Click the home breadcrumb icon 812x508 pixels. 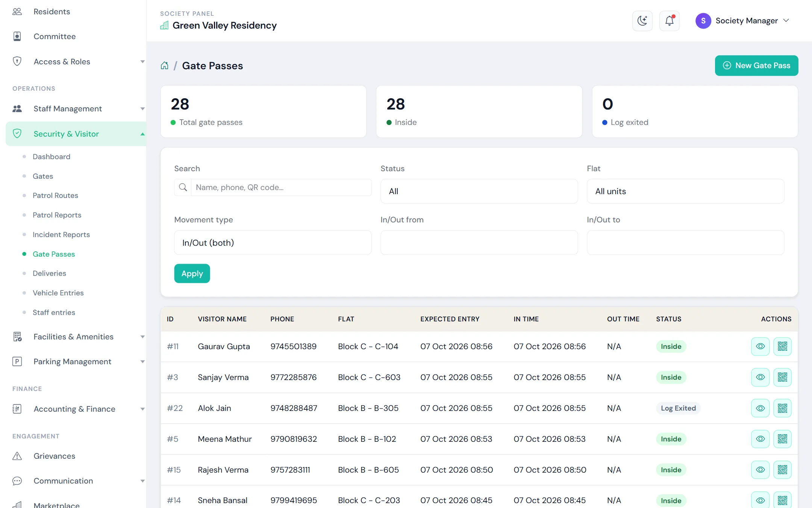(164, 65)
